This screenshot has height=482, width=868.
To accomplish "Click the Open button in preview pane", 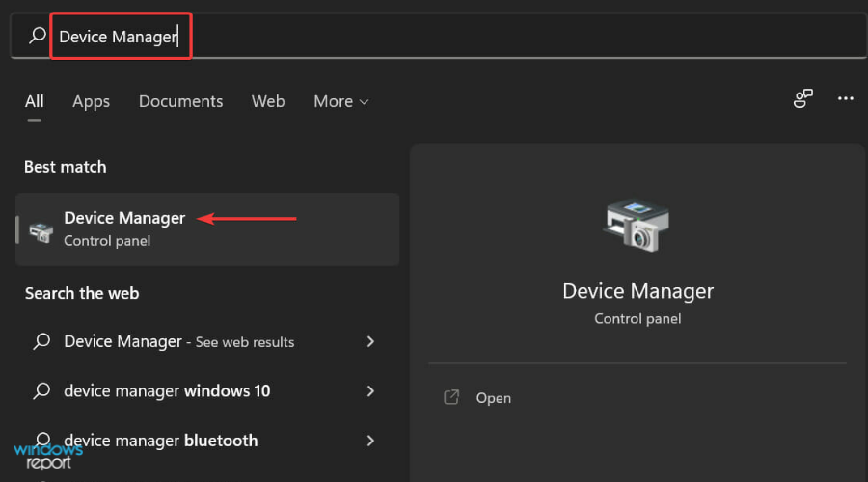I will point(493,398).
